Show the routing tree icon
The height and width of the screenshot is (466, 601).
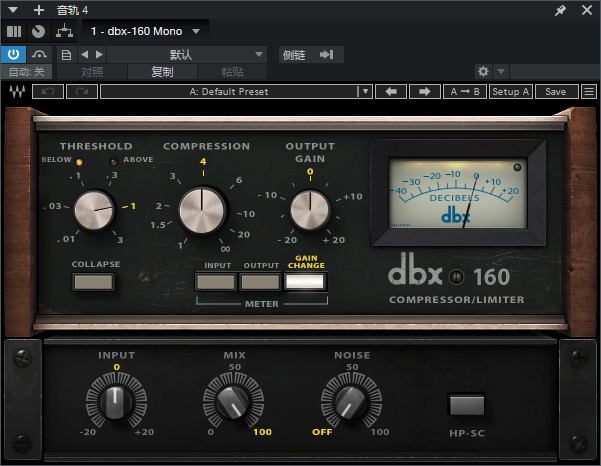pyautogui.click(x=64, y=31)
